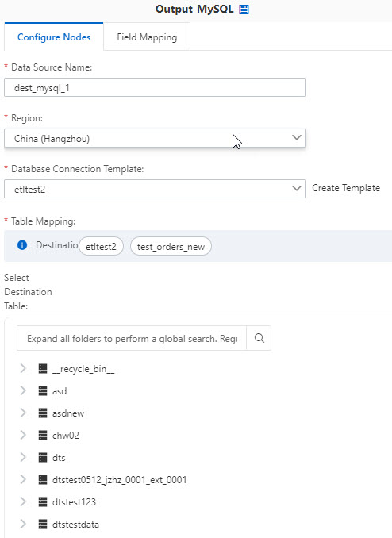Viewport: 392px width, 538px height.
Task: Select the etltest2 tag in Table Mapping
Action: tap(101, 246)
